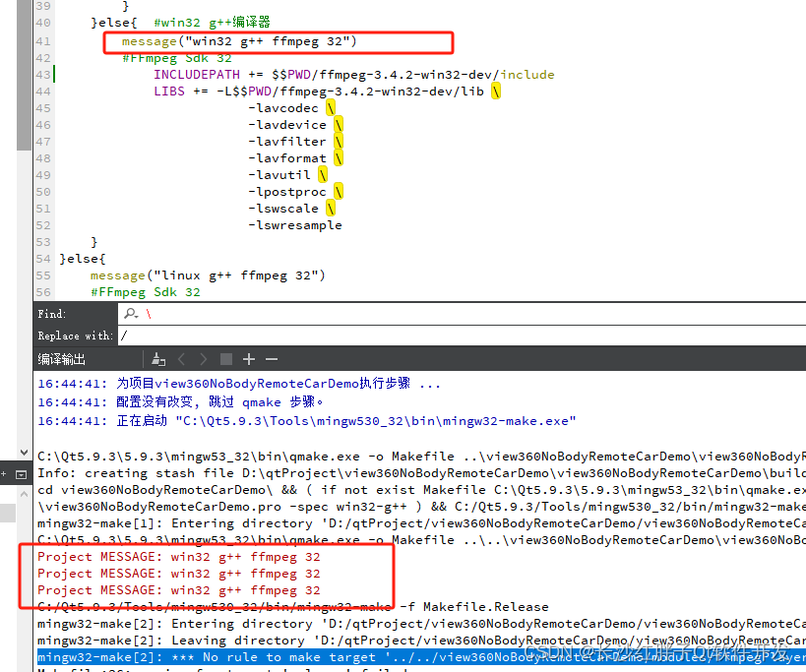Click the Replace with input field
This screenshot has width=806, height=672.
463,336
